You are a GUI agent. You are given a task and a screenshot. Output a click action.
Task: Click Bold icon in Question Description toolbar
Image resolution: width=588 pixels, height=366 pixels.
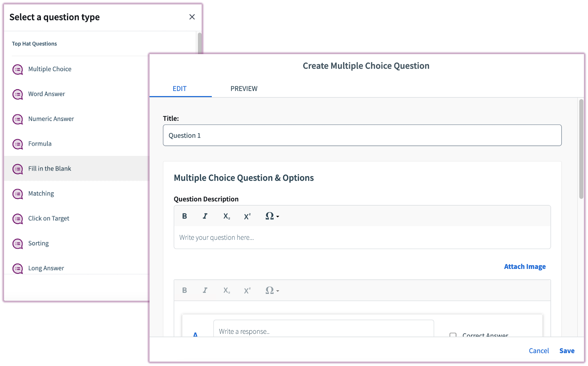[184, 216]
